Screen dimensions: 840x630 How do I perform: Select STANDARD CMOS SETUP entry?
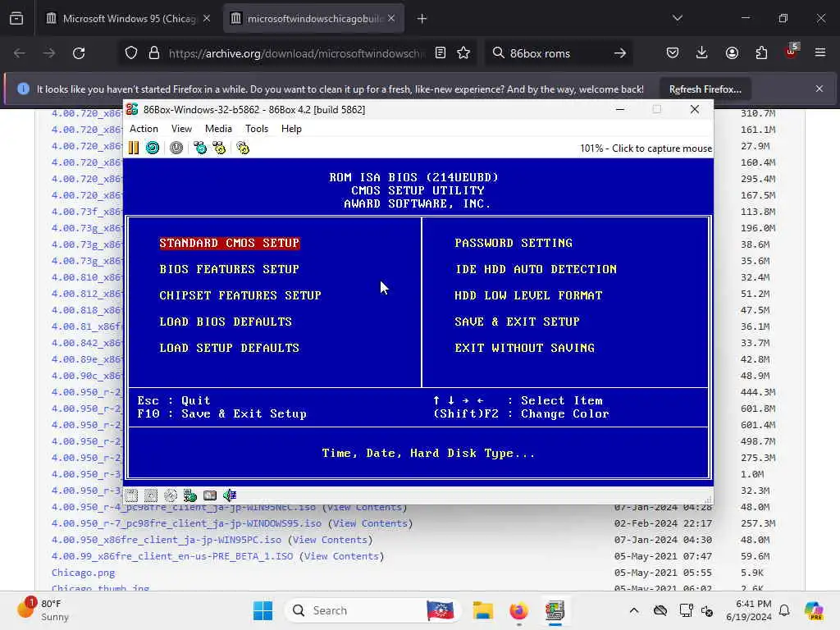[x=230, y=243]
